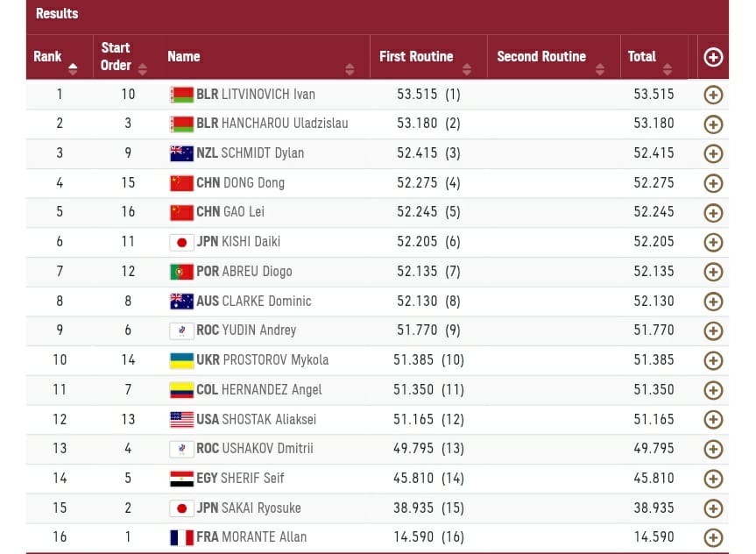Click the Portugal flag beside ABREU Diogo
Image resolution: width=756 pixels, height=554 pixels.
181,272
